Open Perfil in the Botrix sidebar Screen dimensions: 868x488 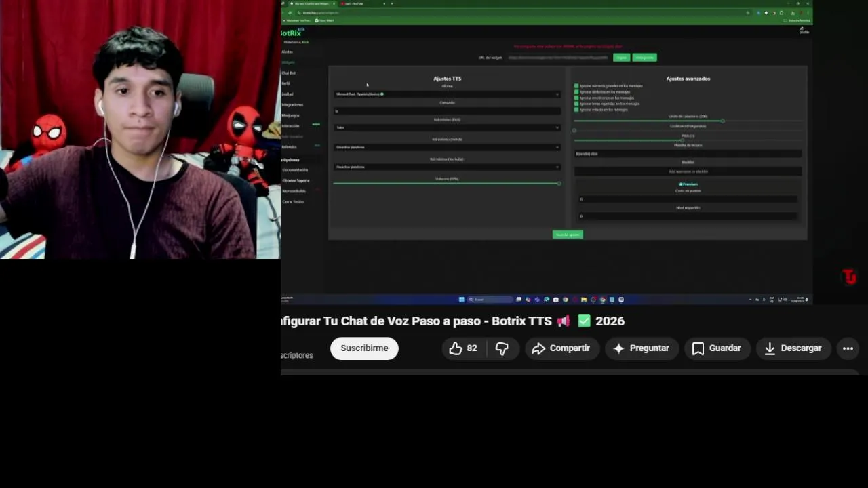[285, 83]
